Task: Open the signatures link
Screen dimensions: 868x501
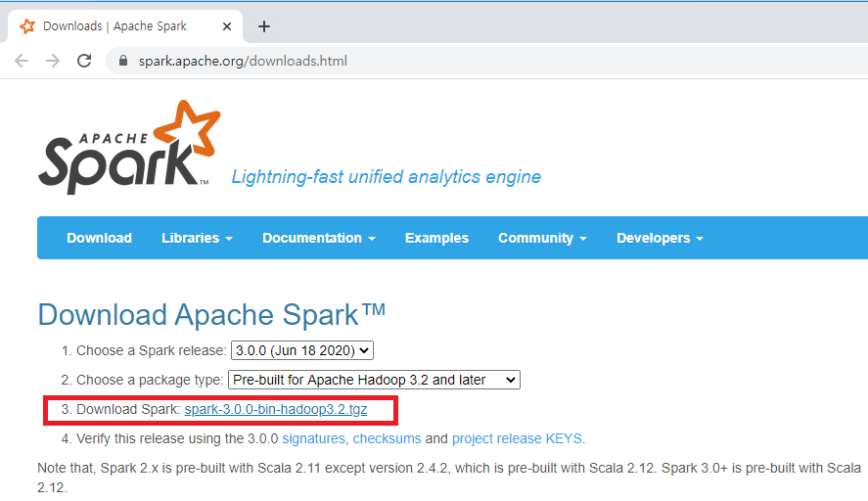Action: (x=314, y=438)
